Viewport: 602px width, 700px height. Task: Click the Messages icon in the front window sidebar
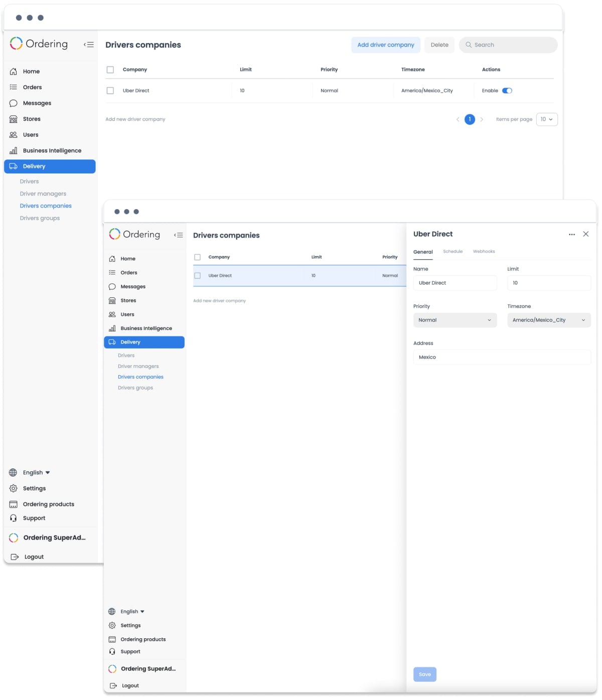[112, 287]
